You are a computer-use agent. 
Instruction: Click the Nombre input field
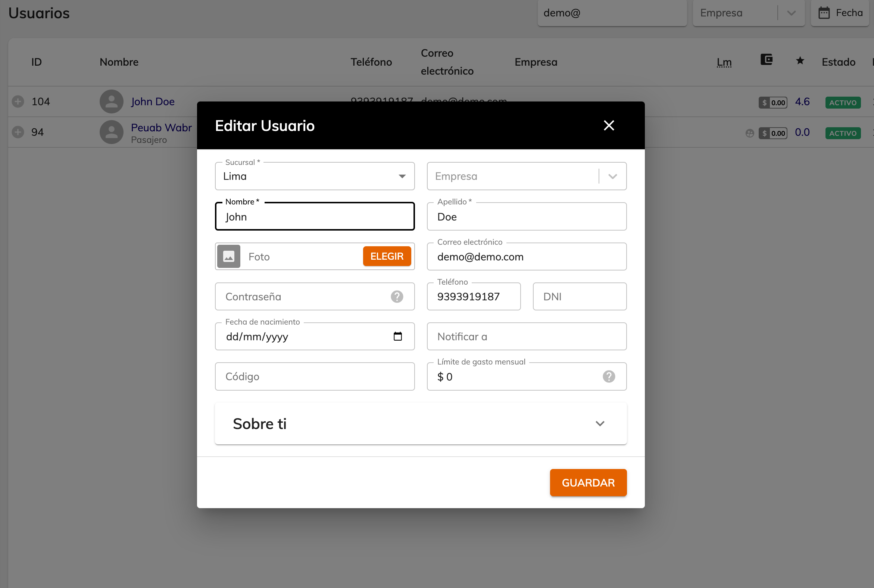coord(314,217)
